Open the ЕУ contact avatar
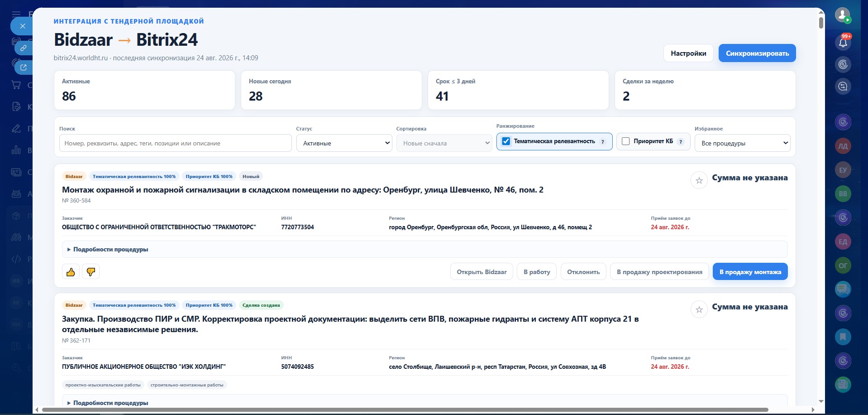 click(x=843, y=170)
